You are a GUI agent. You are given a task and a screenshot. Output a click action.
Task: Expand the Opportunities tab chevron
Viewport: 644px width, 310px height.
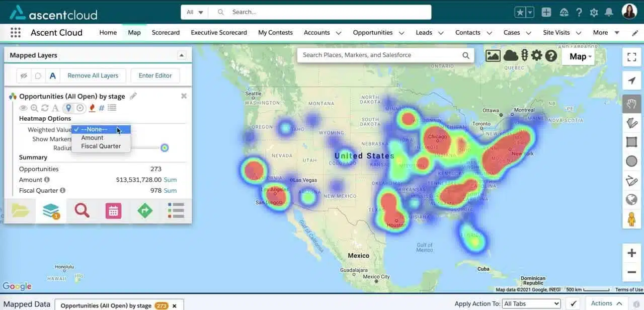pyautogui.click(x=401, y=33)
